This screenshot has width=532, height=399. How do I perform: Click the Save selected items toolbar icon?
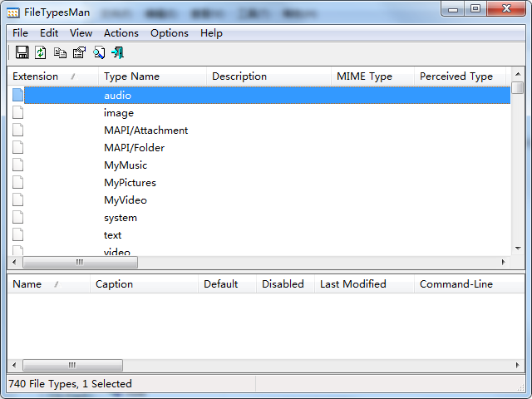[x=22, y=52]
